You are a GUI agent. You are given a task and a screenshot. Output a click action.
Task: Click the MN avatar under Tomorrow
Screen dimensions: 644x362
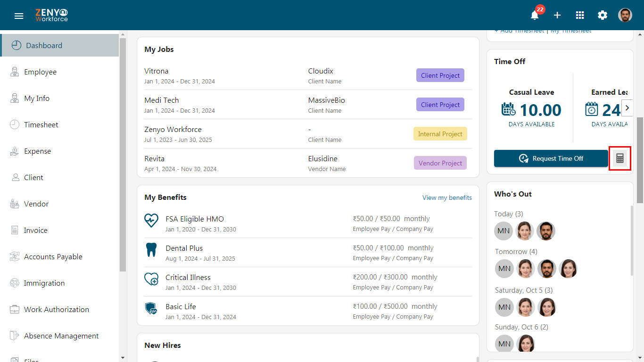pyautogui.click(x=504, y=269)
